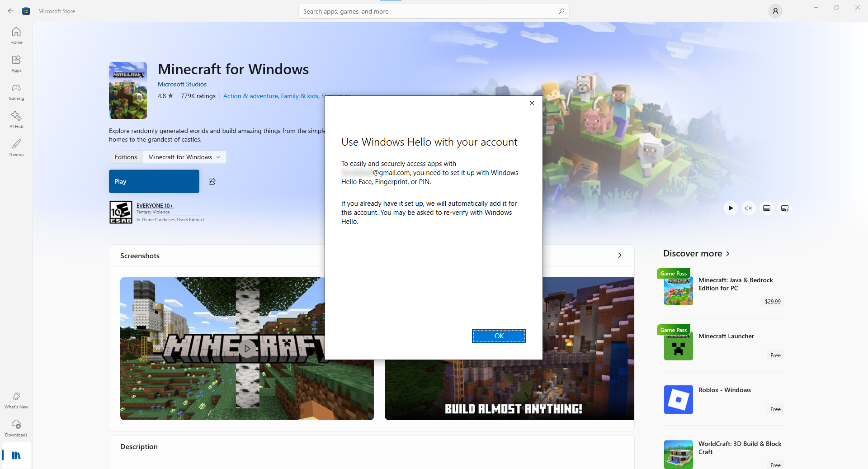This screenshot has height=469, width=868.
Task: Click the Minecraft Launcher creeper icon
Action: pos(678,346)
